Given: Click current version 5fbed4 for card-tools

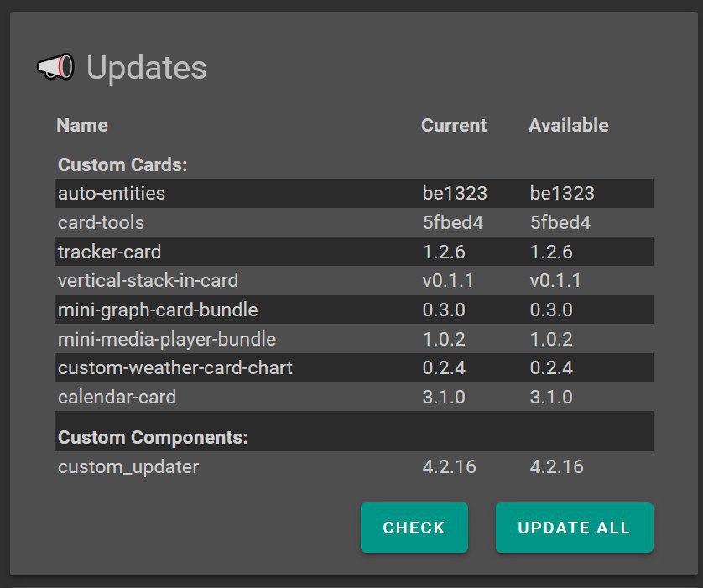Looking at the screenshot, I should 453,222.
